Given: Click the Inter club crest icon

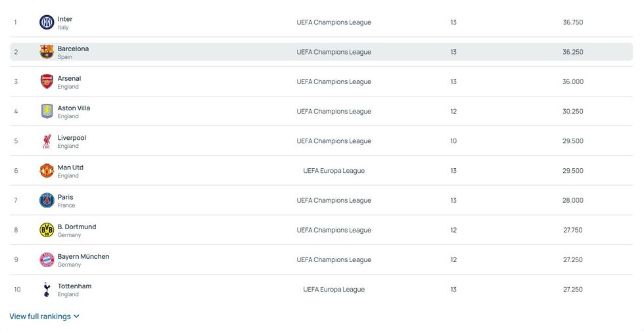Looking at the screenshot, I should point(47,22).
